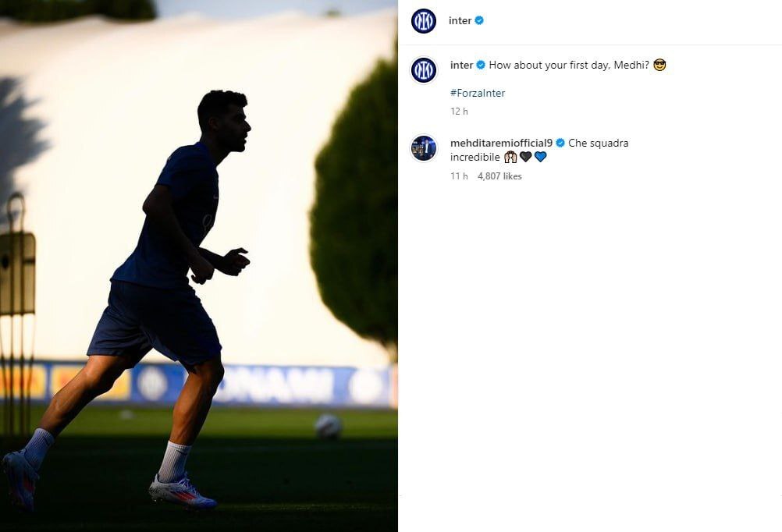
Task: Click the 11 h comment timestamp
Action: [x=459, y=176]
